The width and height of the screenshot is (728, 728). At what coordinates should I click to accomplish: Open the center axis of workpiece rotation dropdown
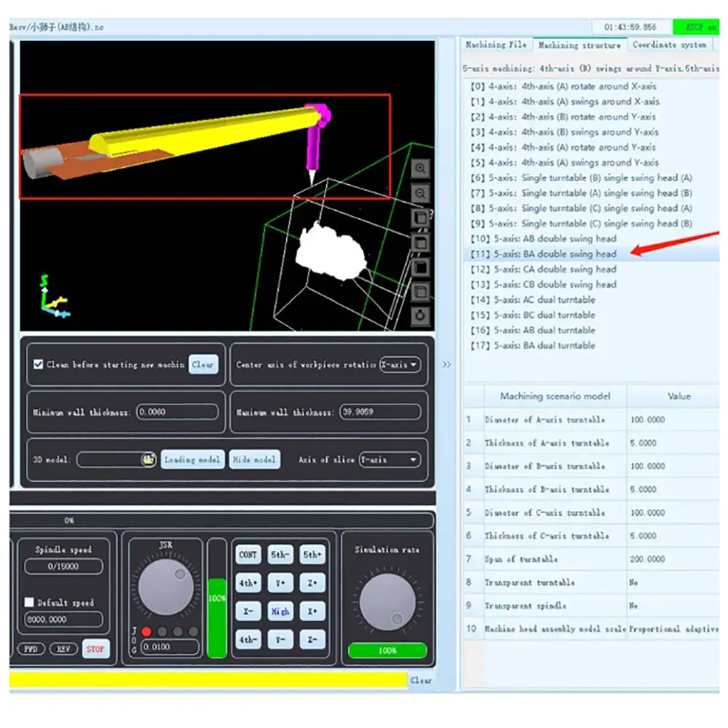(400, 365)
